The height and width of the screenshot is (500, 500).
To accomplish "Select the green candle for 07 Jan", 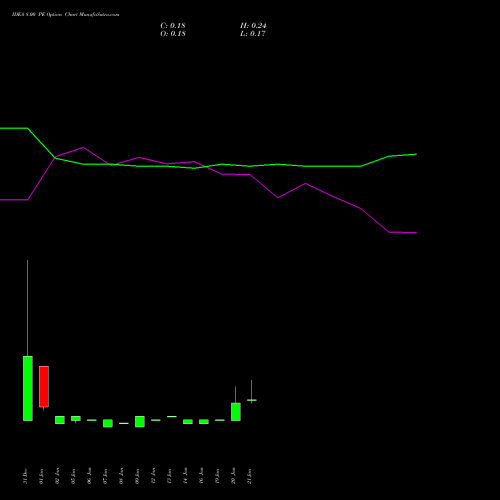I will coord(108,423).
